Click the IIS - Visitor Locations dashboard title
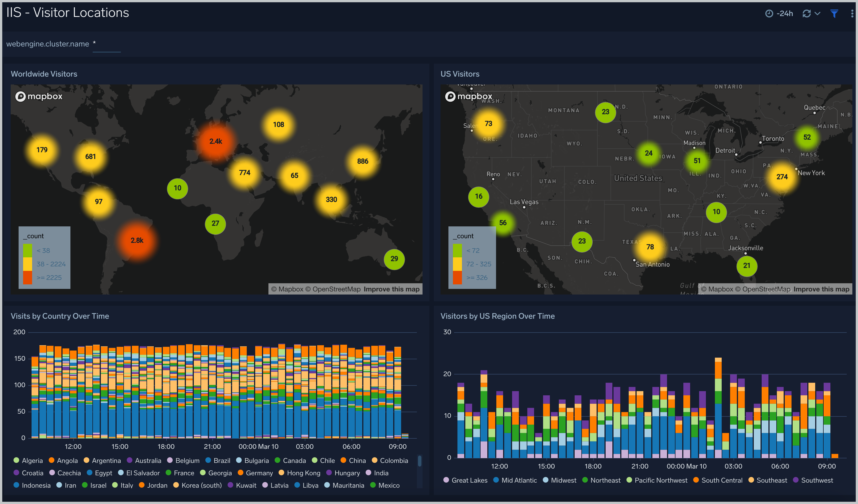 pyautogui.click(x=67, y=13)
